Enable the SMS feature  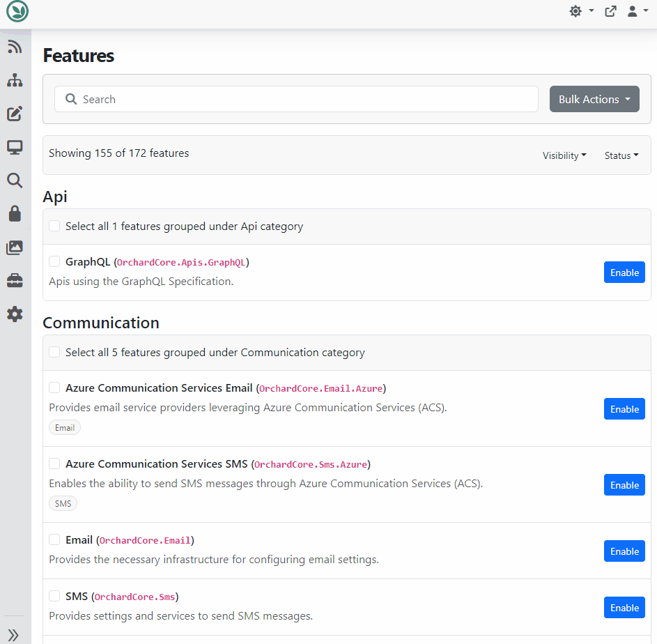click(624, 608)
